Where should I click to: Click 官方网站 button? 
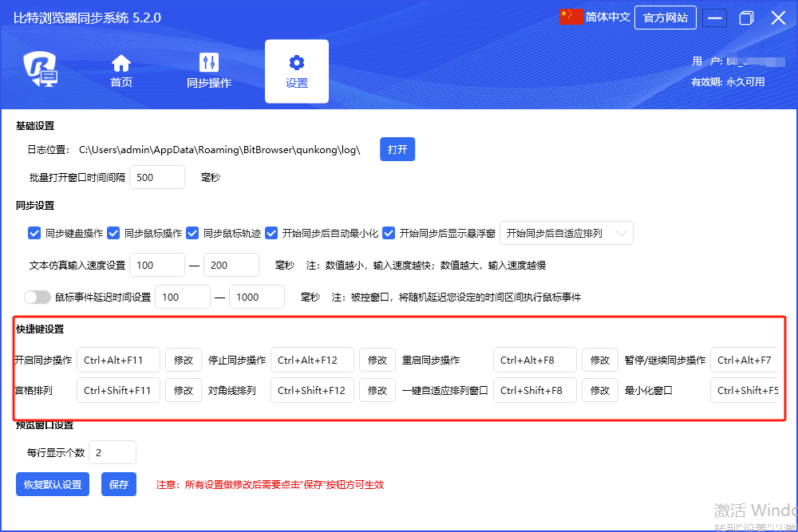pos(665,18)
